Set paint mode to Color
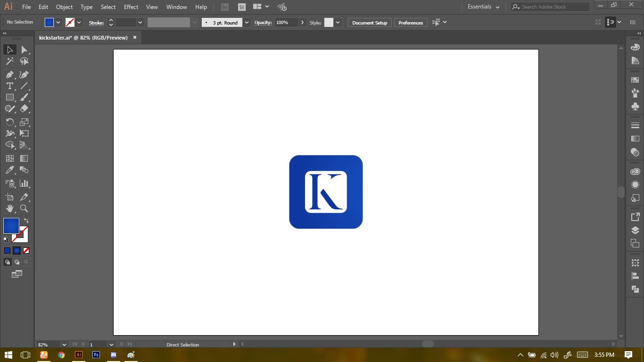Image resolution: width=644 pixels, height=362 pixels. [7, 251]
